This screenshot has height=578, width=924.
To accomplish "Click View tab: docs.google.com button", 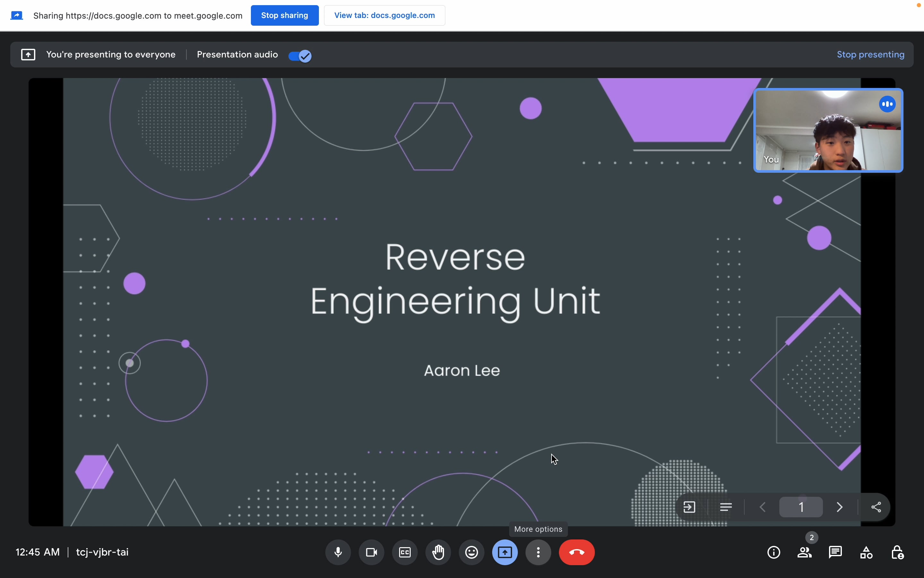I will pyautogui.click(x=384, y=15).
